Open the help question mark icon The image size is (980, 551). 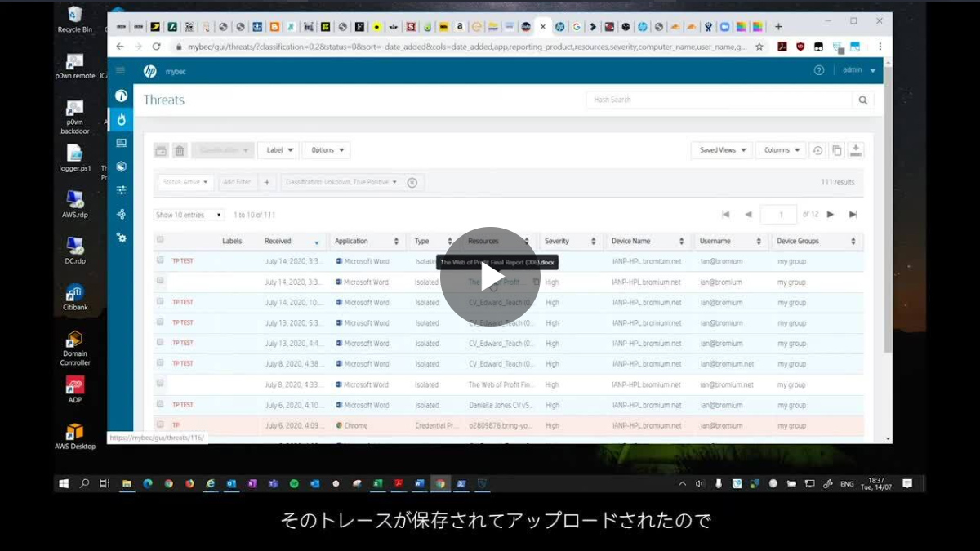point(819,70)
